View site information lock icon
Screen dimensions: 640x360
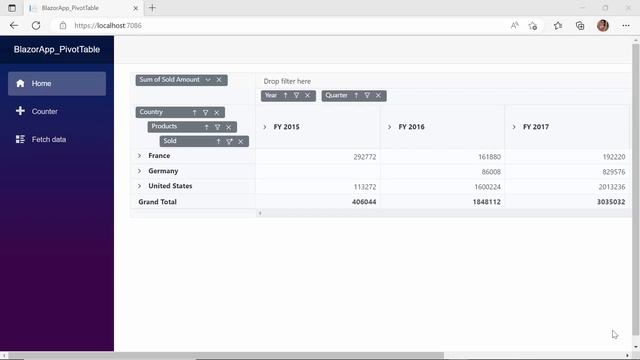click(x=62, y=25)
